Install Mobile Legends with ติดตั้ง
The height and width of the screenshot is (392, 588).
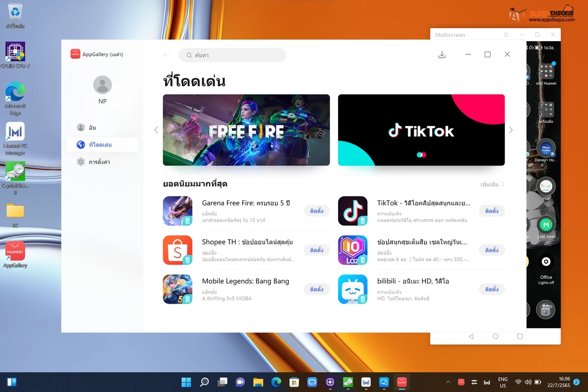(317, 289)
